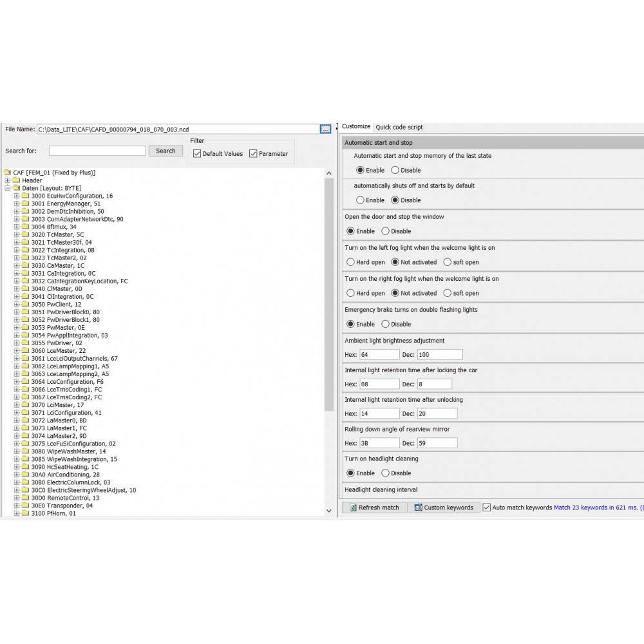644x644 pixels.
Task: Select the Header folder icon in tree
Action: [16, 180]
